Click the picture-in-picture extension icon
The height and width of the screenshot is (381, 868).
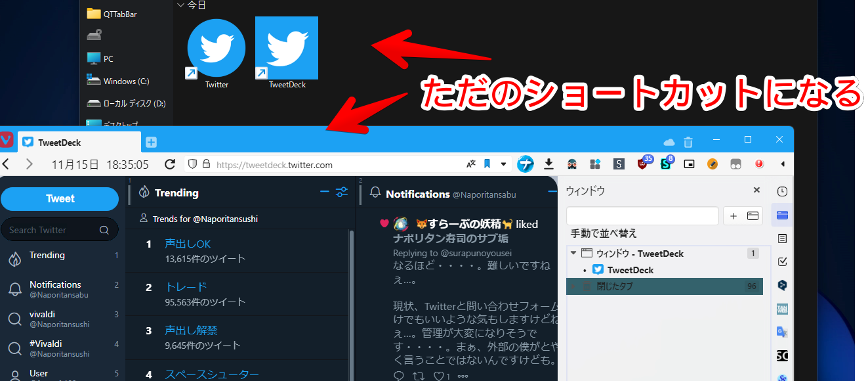689,164
